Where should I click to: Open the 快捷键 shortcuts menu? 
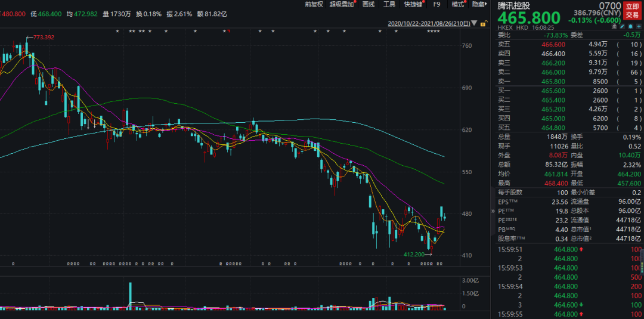click(413, 4)
